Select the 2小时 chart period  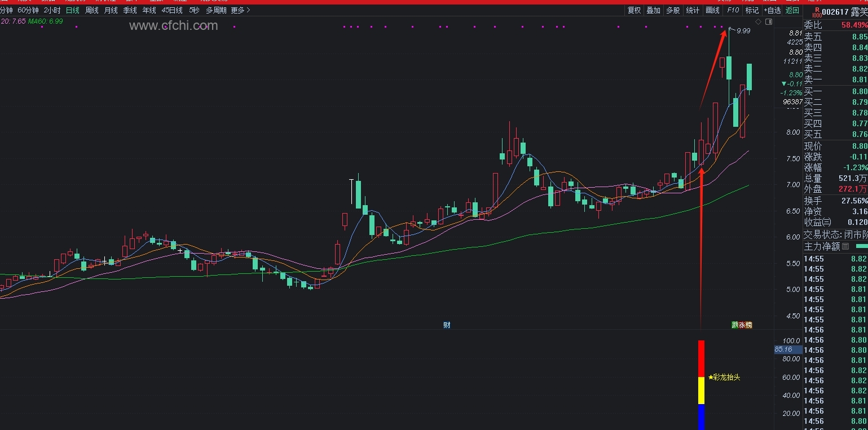tap(52, 10)
